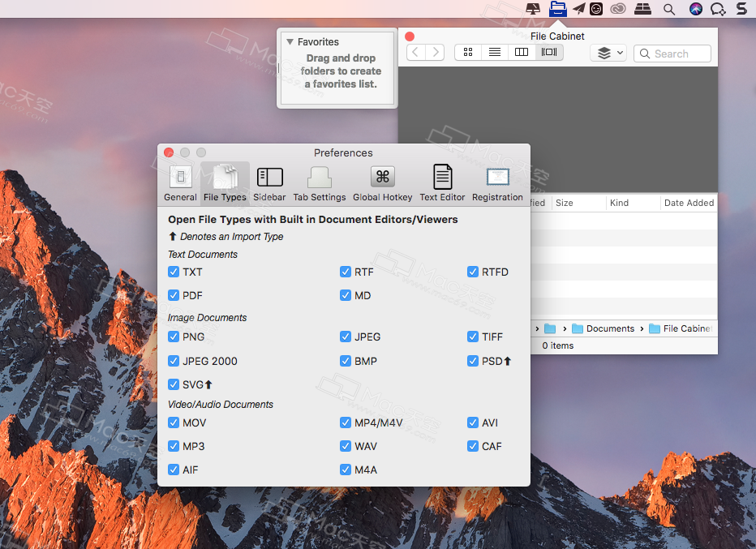Toggle the BMP checkbox
756x549 pixels.
(346, 361)
